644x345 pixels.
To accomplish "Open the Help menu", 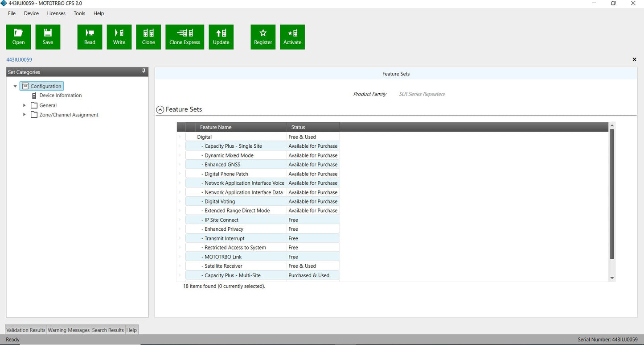I will 98,13.
